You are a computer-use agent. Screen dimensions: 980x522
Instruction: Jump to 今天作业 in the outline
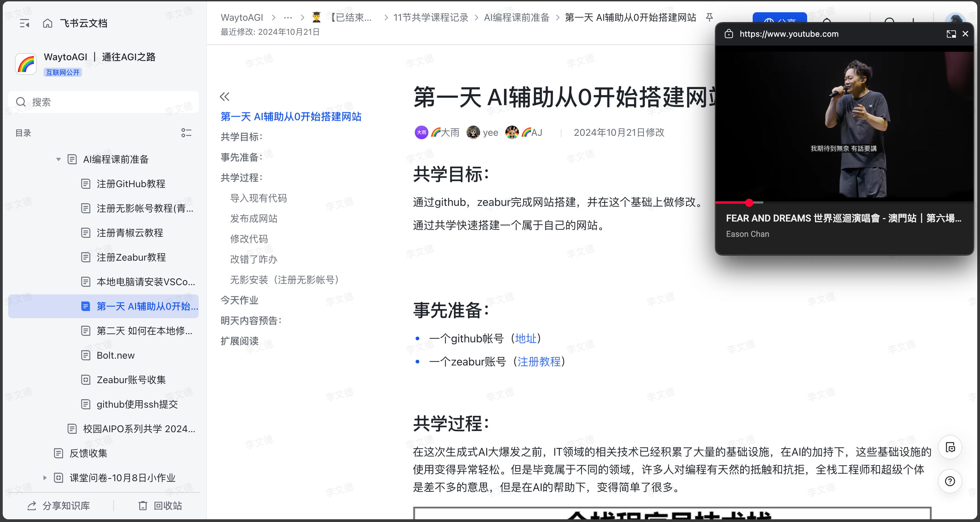tap(239, 300)
